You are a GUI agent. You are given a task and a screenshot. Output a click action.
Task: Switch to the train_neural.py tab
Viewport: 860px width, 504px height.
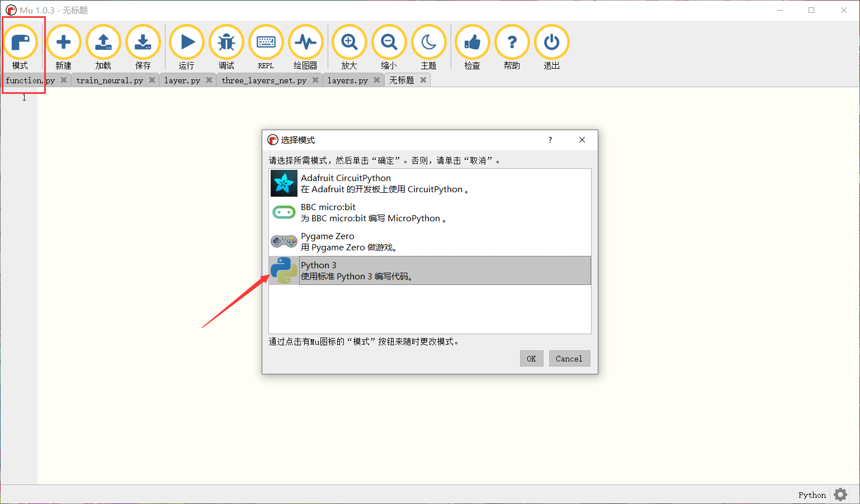(x=110, y=80)
